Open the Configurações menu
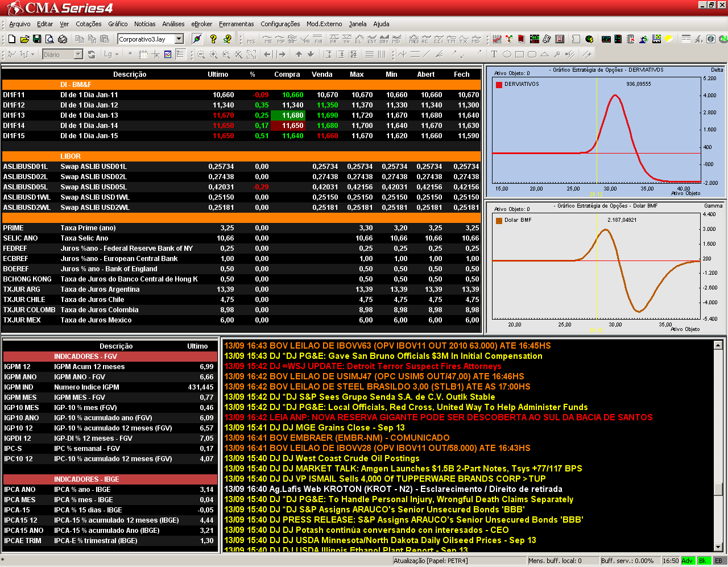The image size is (728, 567). [x=280, y=24]
